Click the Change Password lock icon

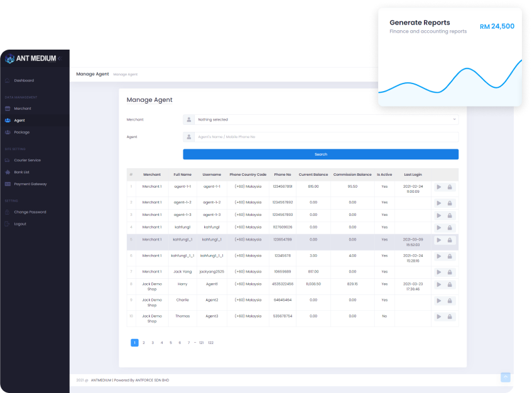[8, 212]
